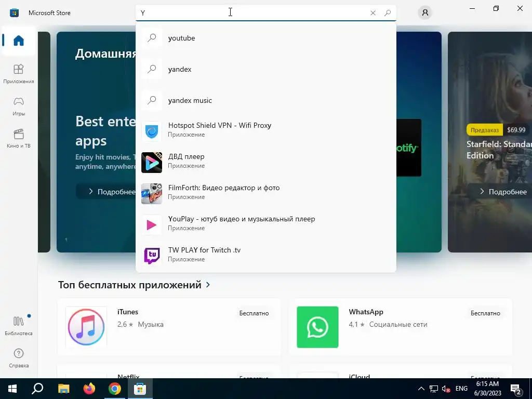Viewport: 532px width, 399px height.
Task: Open the Справка help page
Action: tap(19, 358)
